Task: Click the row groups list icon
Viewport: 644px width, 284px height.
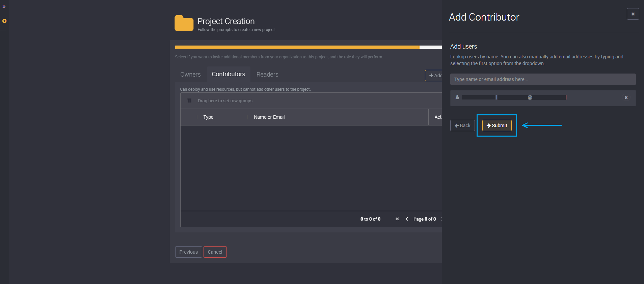Action: coord(189,101)
